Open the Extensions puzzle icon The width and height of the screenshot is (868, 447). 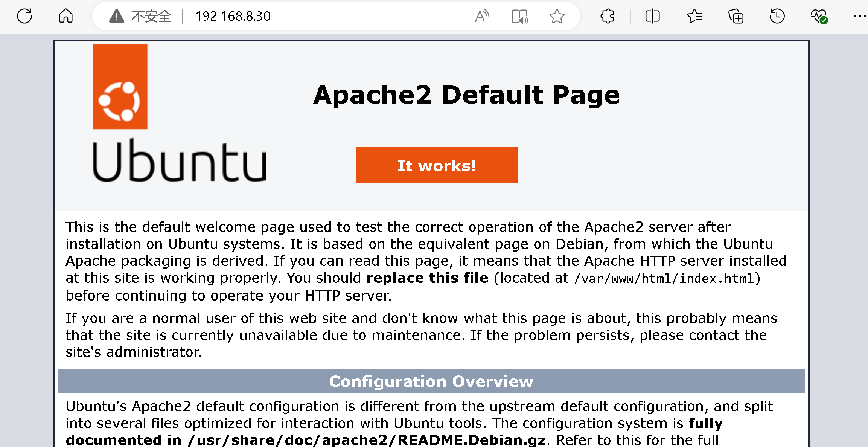(607, 16)
